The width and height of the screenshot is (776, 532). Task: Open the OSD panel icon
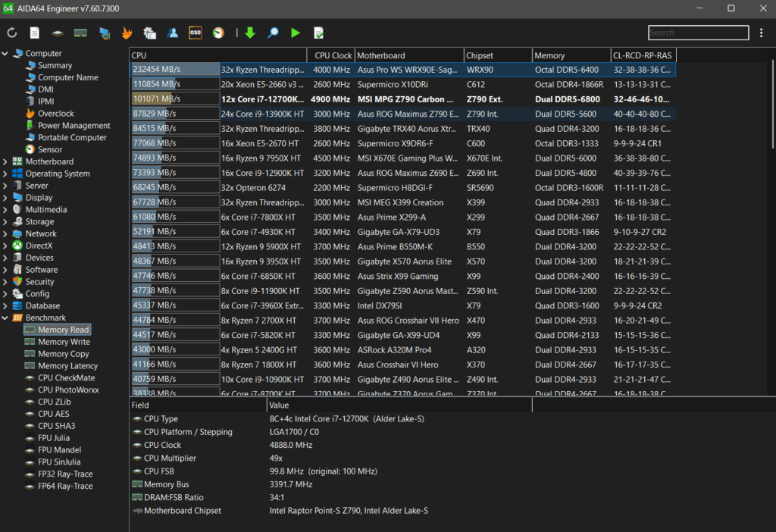(195, 33)
